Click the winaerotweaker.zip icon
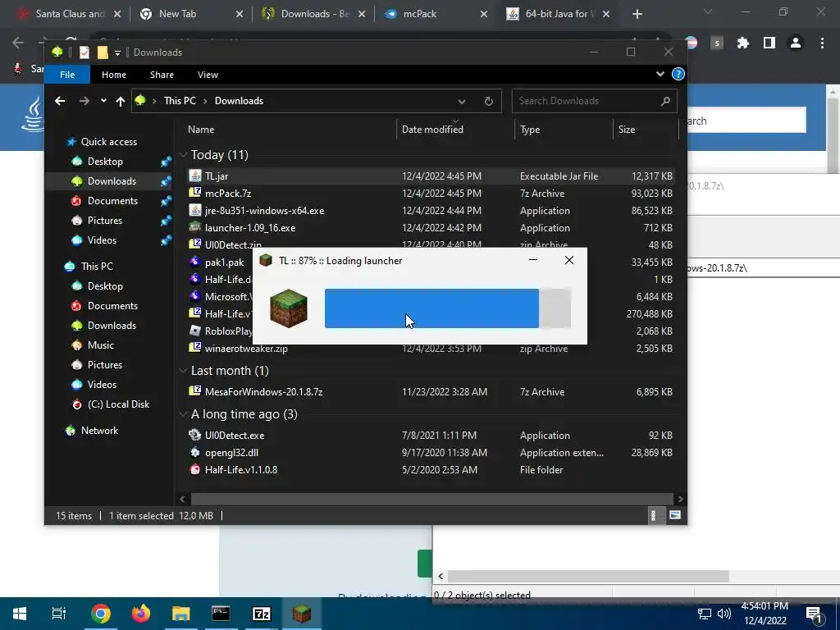The image size is (840, 630). click(x=195, y=348)
